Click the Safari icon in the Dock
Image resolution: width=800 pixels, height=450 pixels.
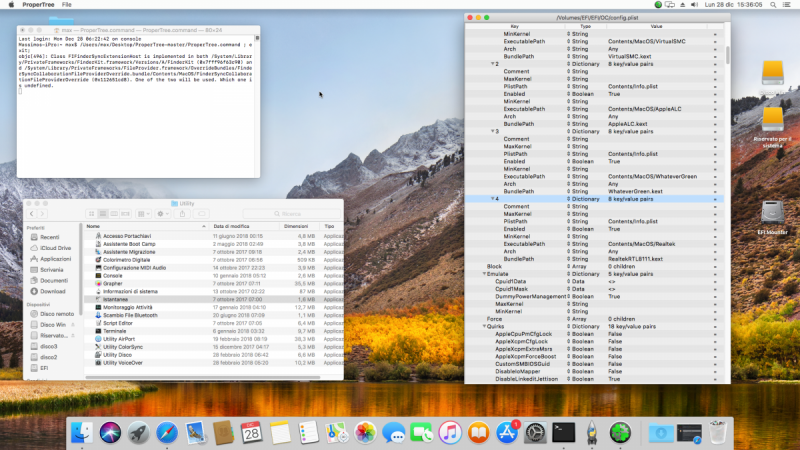[x=166, y=432]
